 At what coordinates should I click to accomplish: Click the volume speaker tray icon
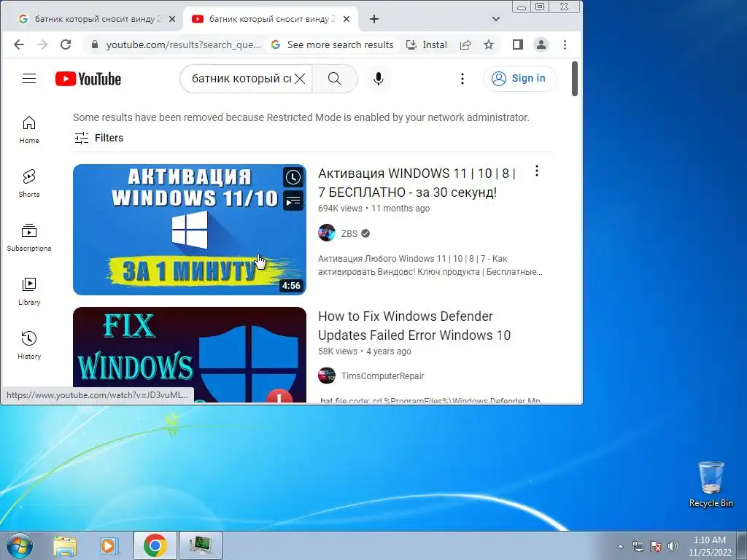coord(673,546)
